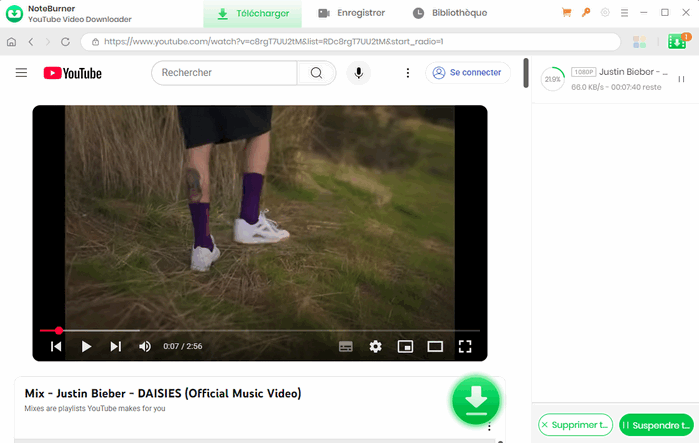Screen dimensions: 699x443
Task: Toggle theater mode
Action: point(435,346)
